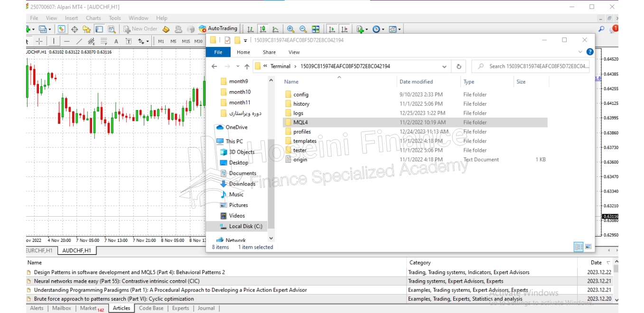
Task: Open the MT4 Charts menu
Action: tap(93, 18)
